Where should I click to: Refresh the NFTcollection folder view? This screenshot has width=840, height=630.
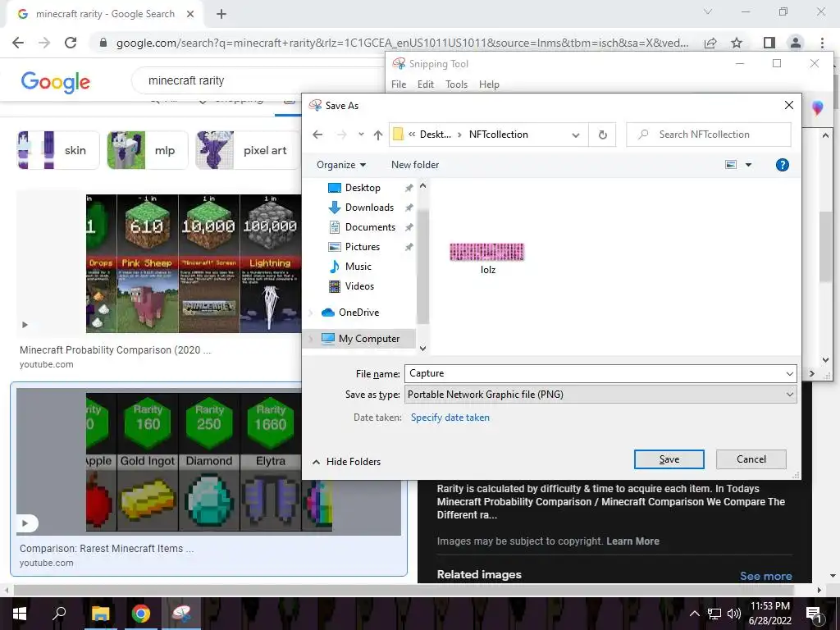click(602, 135)
